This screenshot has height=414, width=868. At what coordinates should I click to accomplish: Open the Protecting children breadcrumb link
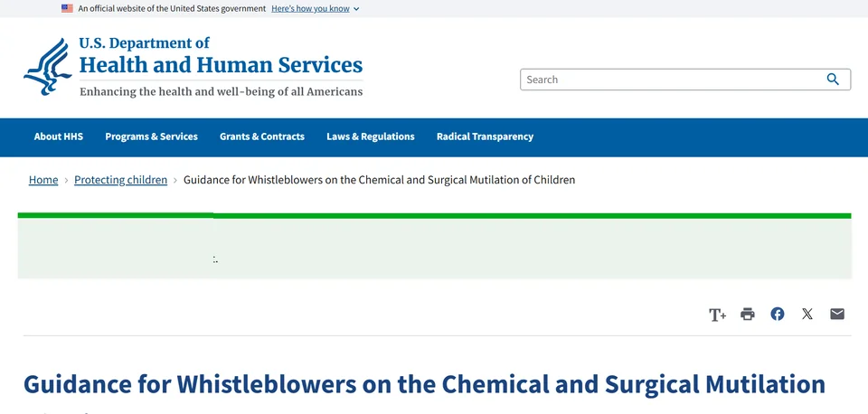(120, 180)
